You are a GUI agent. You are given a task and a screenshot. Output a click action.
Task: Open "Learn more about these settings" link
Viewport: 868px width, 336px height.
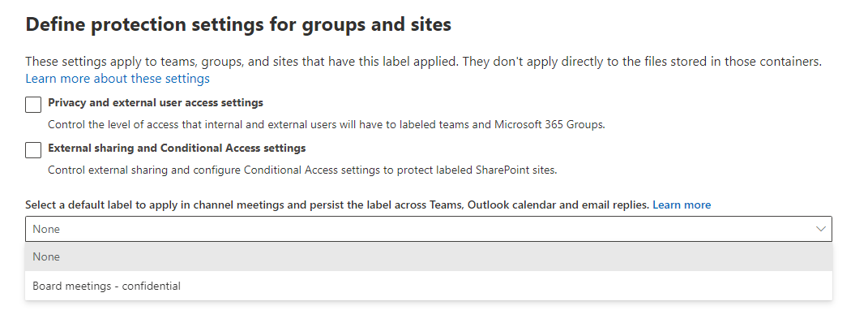tap(118, 79)
